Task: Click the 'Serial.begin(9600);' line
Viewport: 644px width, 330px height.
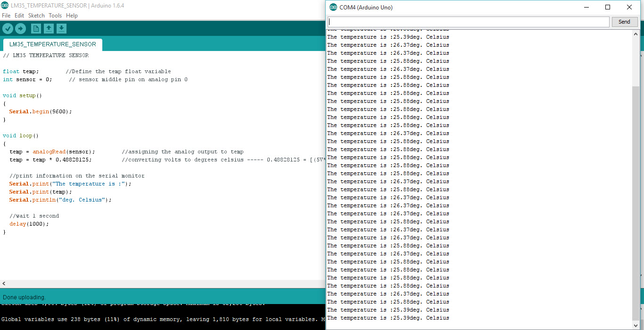Action: (x=41, y=111)
